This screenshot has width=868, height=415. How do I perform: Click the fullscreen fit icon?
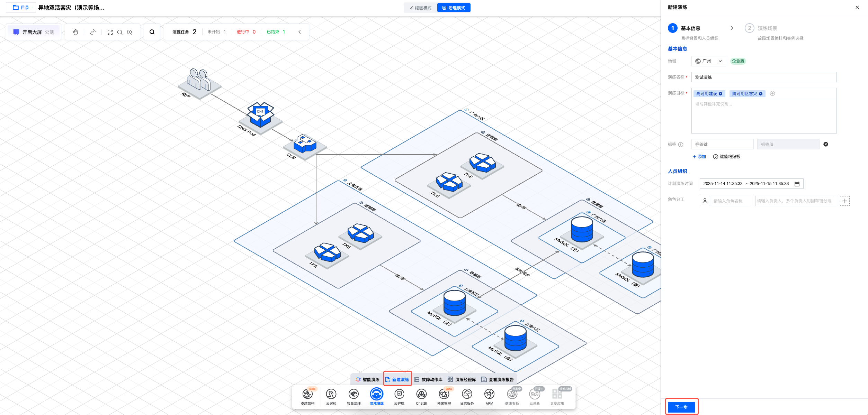(110, 32)
